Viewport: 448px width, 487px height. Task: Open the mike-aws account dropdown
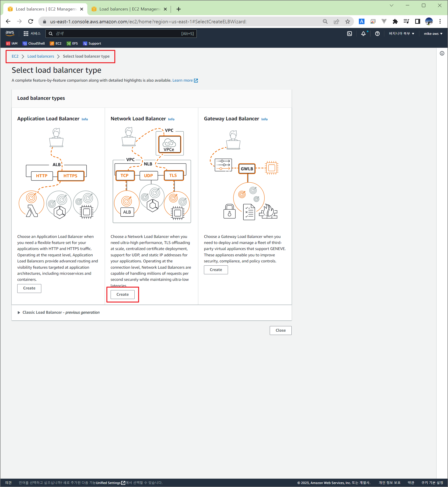coord(433,34)
